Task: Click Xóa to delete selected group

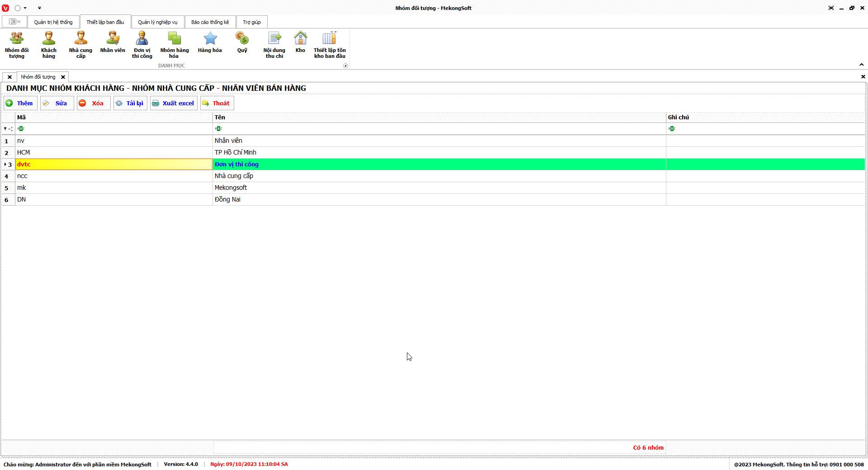Action: [x=94, y=103]
